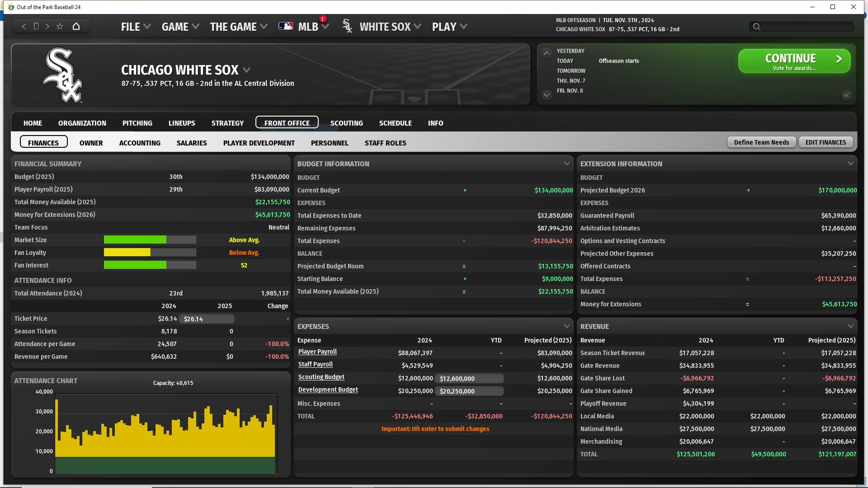Click the search magnifier icon
This screenshot has height=488, width=868.
pyautogui.click(x=757, y=27)
